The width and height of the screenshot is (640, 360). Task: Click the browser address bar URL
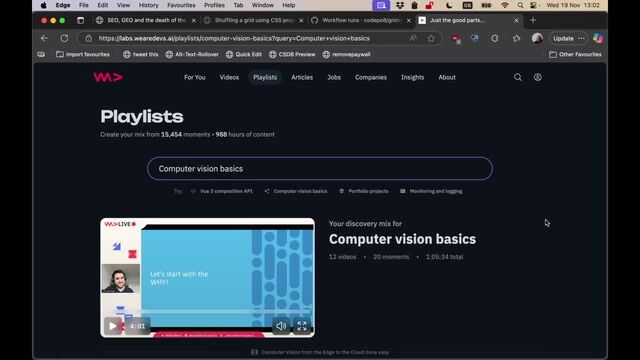234,38
